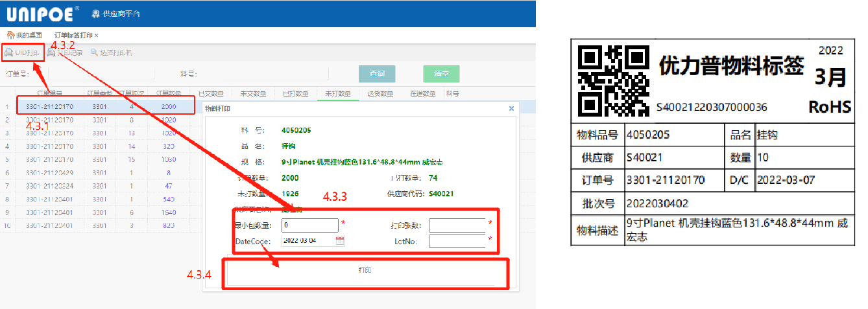Click the UID打印 printer icon
This screenshot has height=309, width=868.
(x=9, y=52)
